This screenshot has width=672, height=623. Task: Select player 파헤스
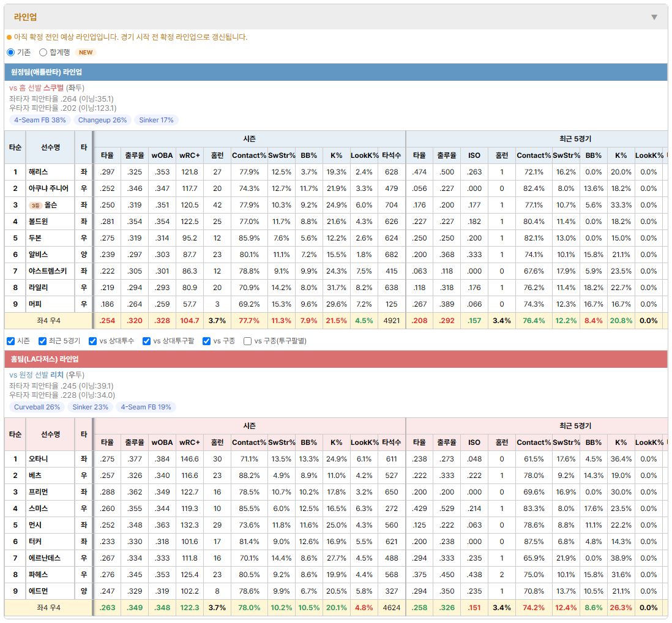coord(38,575)
